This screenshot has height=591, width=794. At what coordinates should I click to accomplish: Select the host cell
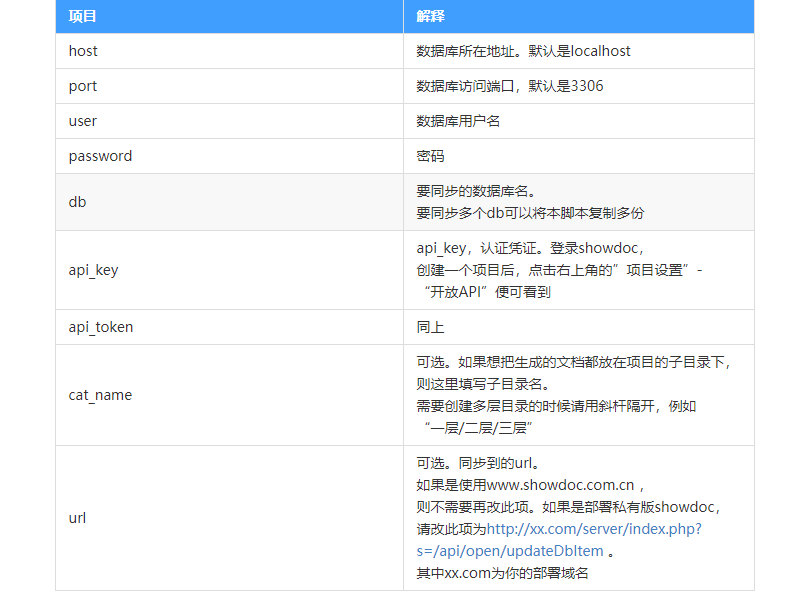click(229, 51)
